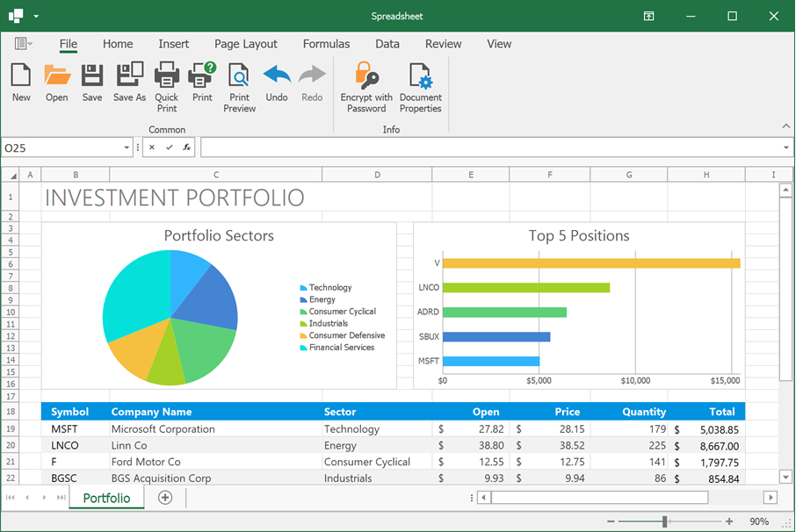Click the ribbon display options icon in title bar
Image resolution: width=796 pixels, height=532 pixels.
[648, 16]
